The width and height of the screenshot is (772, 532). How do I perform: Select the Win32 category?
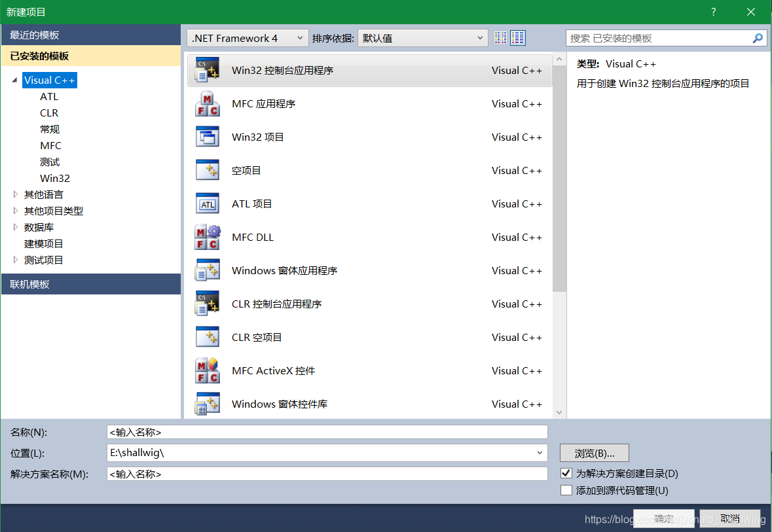coord(54,178)
